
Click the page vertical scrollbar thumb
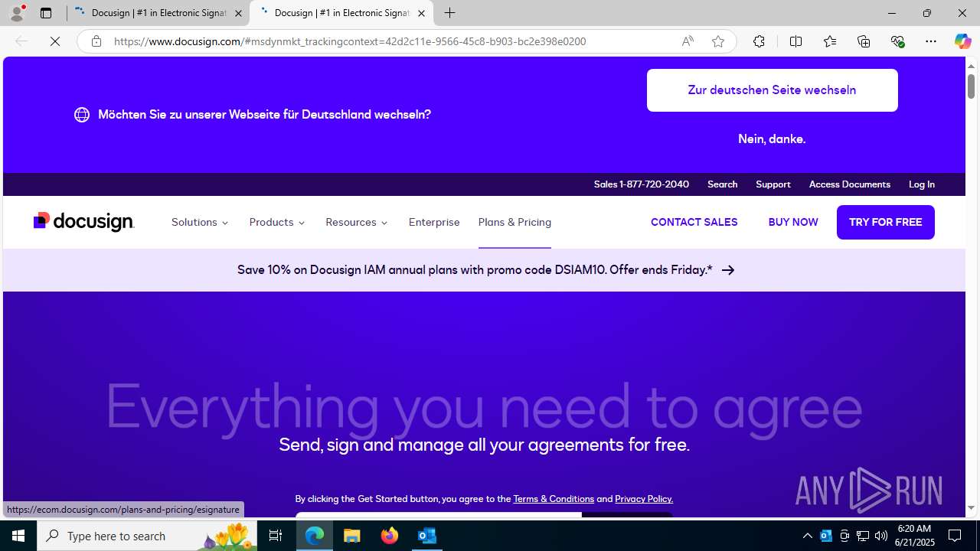(x=971, y=86)
